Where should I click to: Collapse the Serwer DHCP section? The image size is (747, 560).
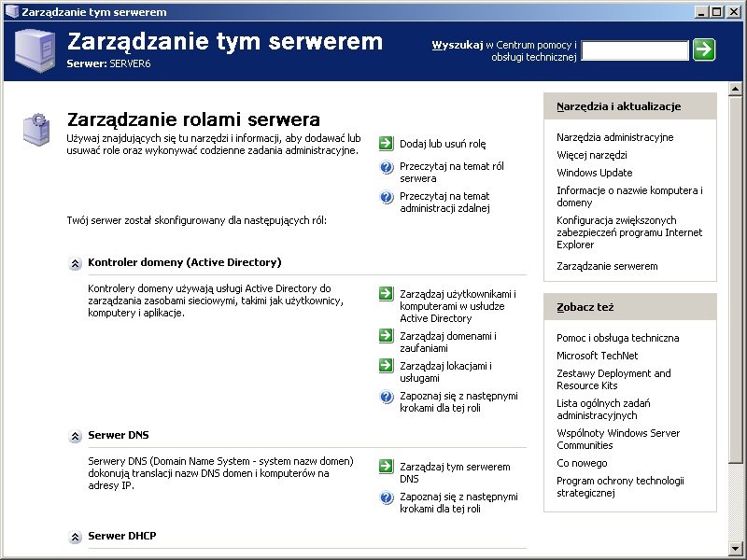point(75,537)
